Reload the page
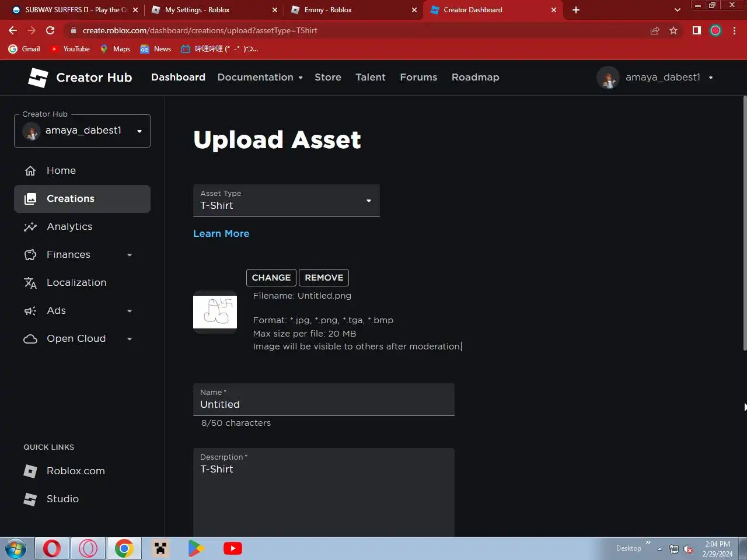Viewport: 747px width, 560px height. point(50,30)
